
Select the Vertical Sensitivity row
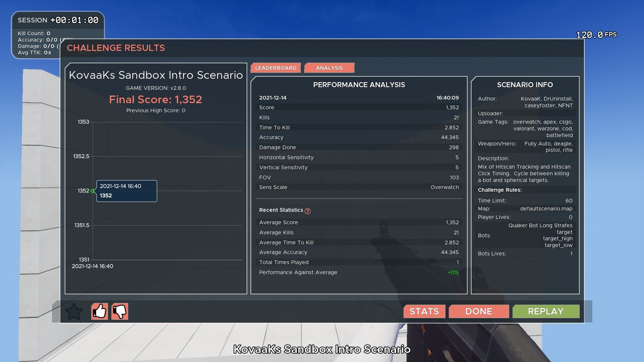tap(359, 167)
